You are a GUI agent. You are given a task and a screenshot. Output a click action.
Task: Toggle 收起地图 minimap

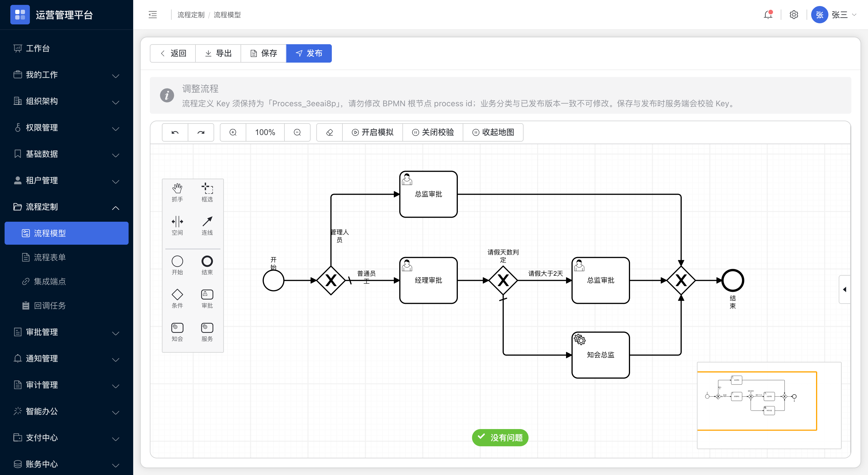point(493,132)
